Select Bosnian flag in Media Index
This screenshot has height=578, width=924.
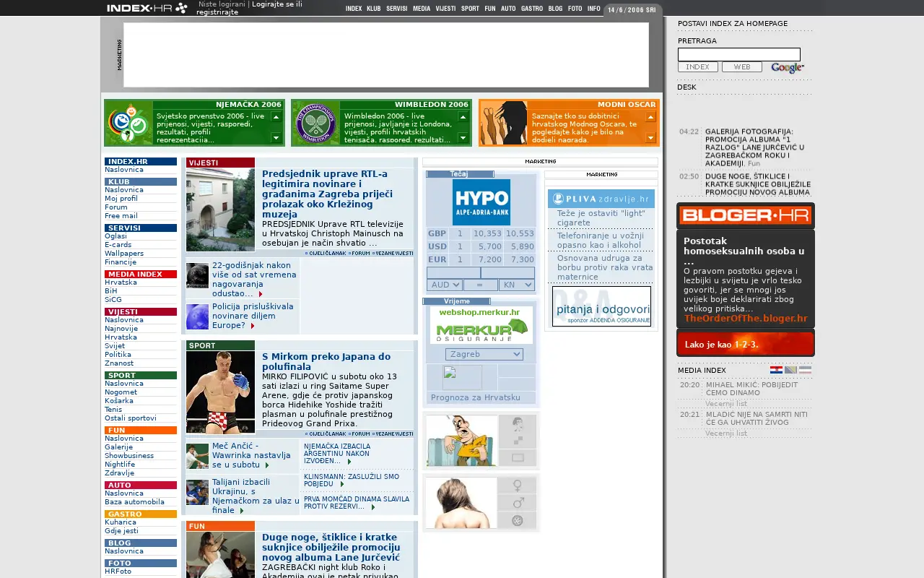click(x=790, y=370)
